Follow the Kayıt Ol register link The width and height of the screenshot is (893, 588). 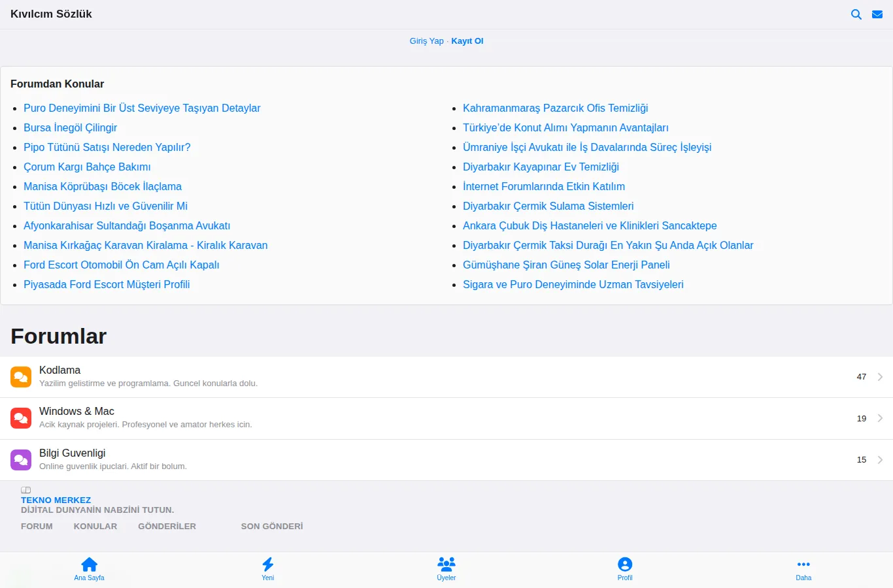(x=467, y=41)
